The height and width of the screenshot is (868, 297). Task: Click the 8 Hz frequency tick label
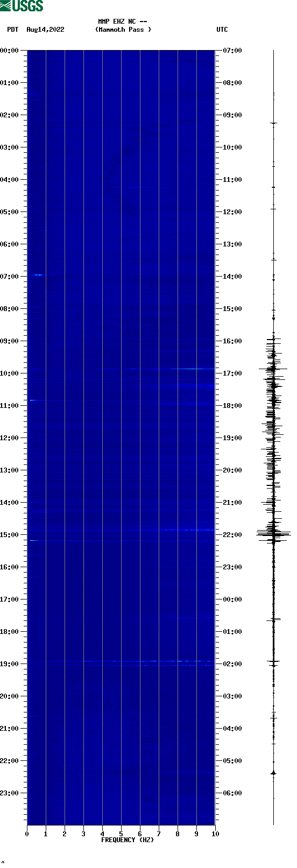tap(178, 834)
